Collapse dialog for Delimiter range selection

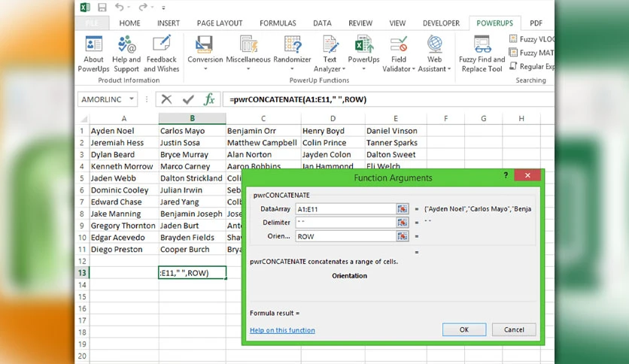pyautogui.click(x=402, y=223)
